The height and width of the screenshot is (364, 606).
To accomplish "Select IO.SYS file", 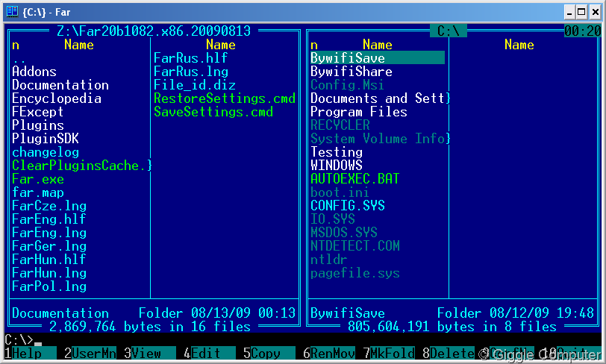I will click(x=333, y=219).
